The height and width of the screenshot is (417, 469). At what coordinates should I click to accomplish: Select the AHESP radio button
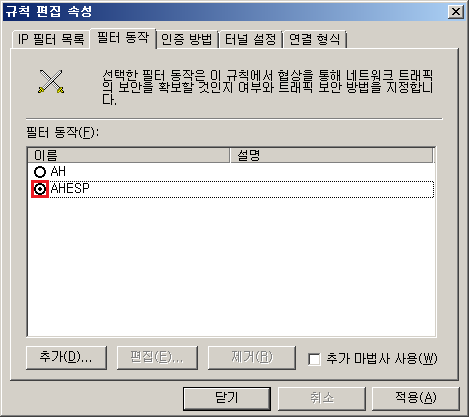click(40, 189)
